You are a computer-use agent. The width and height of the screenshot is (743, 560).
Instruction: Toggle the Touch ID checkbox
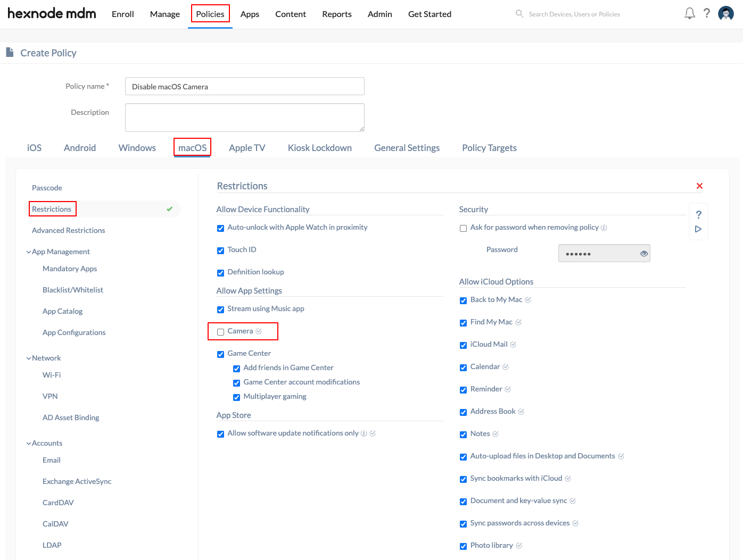220,250
